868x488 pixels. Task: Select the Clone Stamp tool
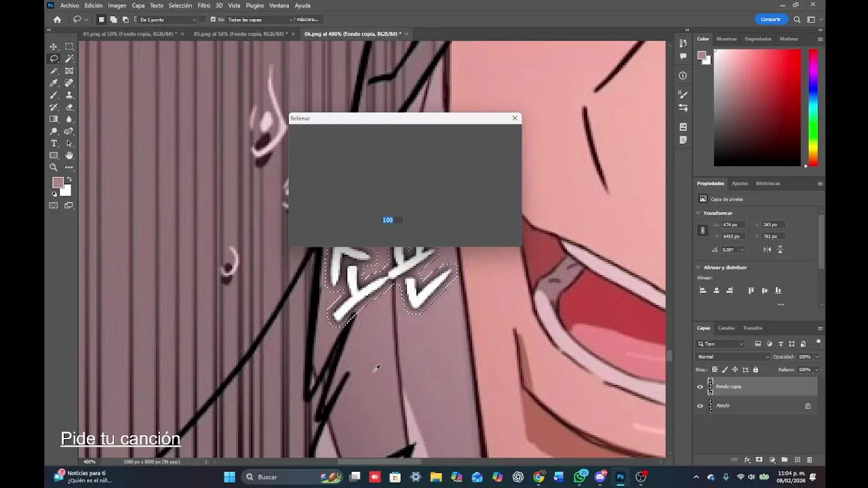click(x=69, y=96)
